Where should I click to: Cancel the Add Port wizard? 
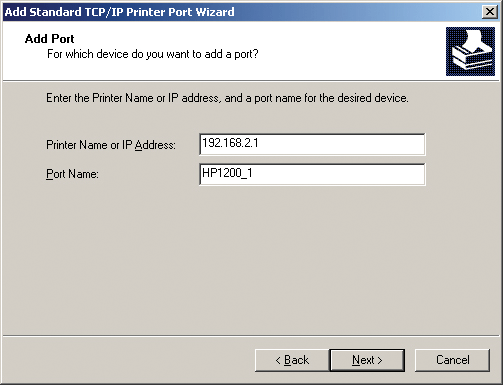point(452,360)
